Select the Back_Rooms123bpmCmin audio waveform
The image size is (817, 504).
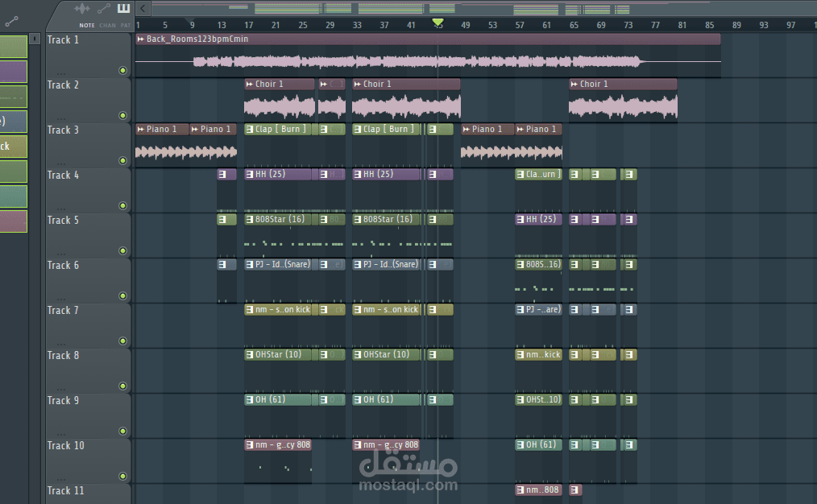click(x=428, y=61)
